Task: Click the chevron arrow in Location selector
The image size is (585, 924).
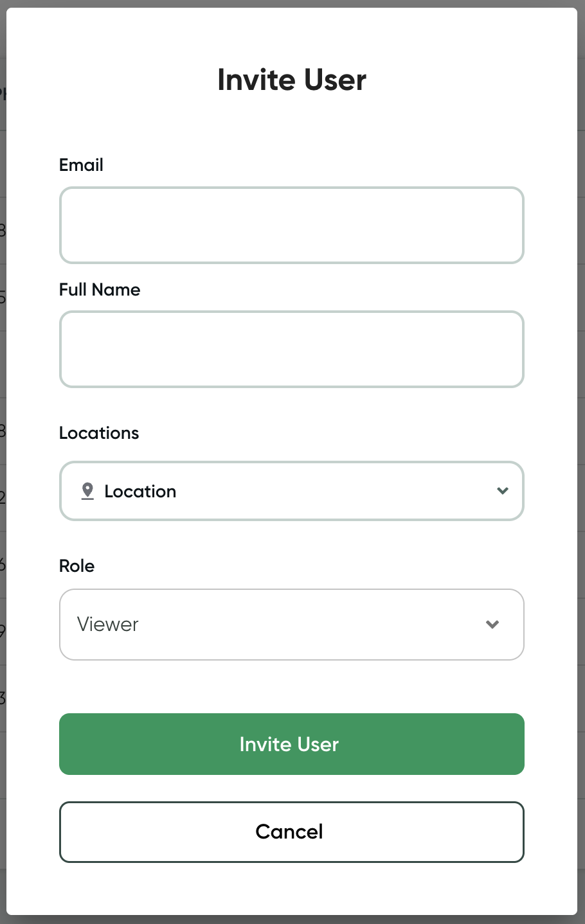Action: point(503,491)
